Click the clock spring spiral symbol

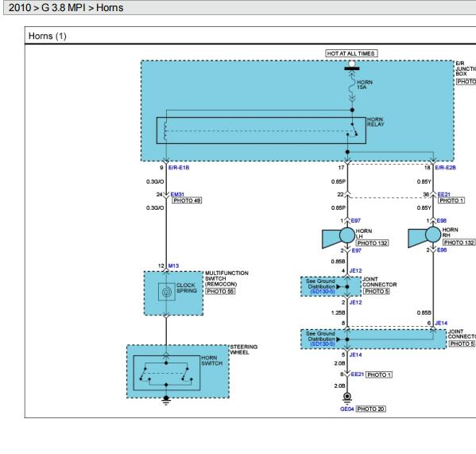click(167, 292)
